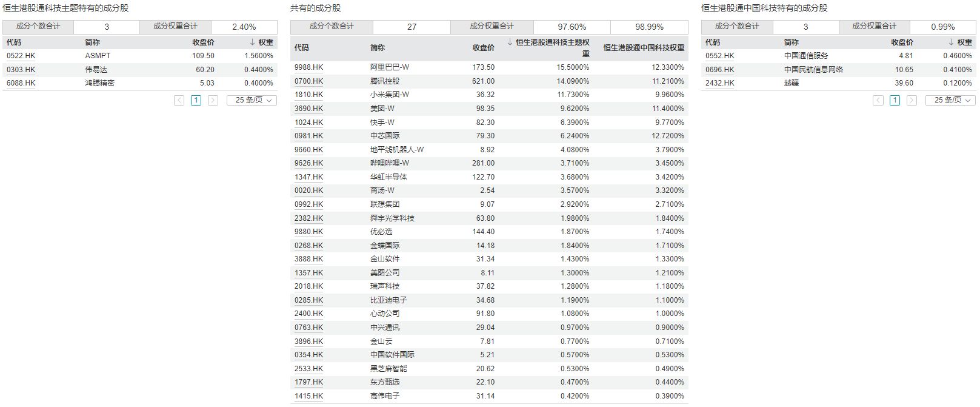Select the 地平线机器人-W name cell
The height and width of the screenshot is (407, 980).
(x=397, y=150)
